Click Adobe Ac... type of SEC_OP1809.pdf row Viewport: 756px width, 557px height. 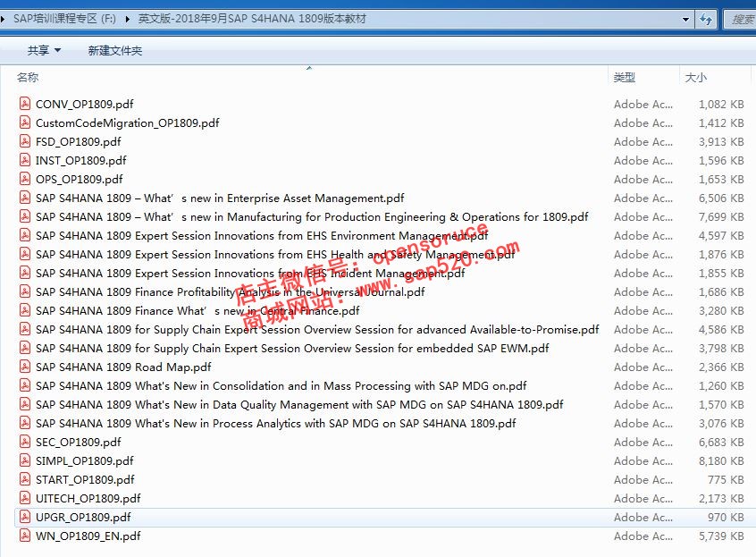[643, 443]
